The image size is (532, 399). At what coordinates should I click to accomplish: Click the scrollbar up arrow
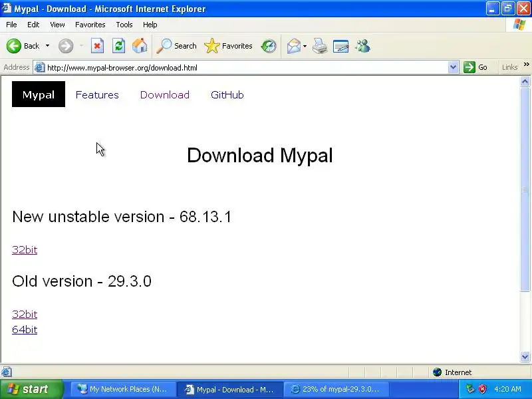pos(525,81)
